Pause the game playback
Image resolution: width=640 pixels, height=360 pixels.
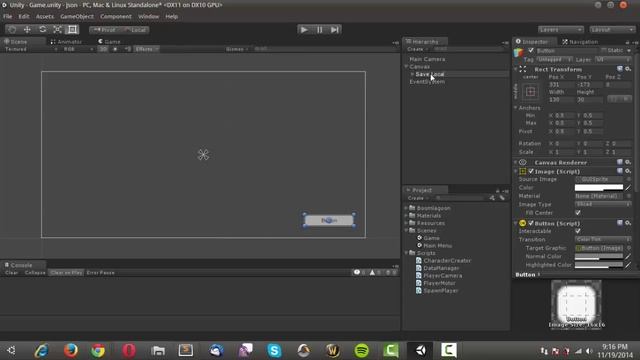tap(320, 29)
